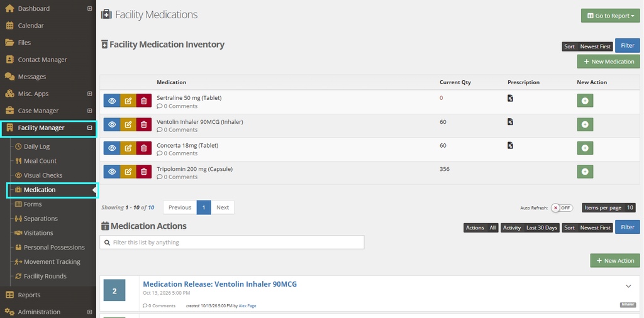Go to Previous page

180,207
